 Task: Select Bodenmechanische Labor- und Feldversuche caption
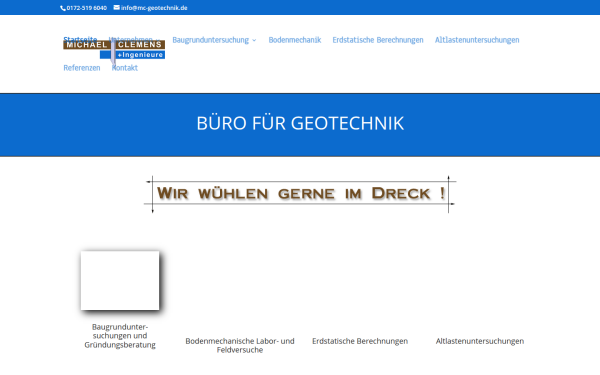point(240,345)
